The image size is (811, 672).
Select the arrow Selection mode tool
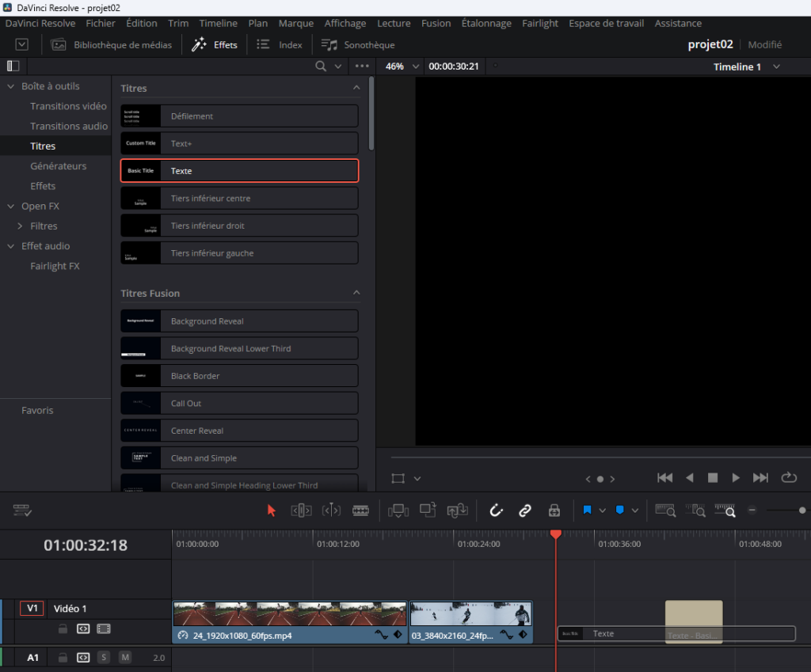click(272, 511)
